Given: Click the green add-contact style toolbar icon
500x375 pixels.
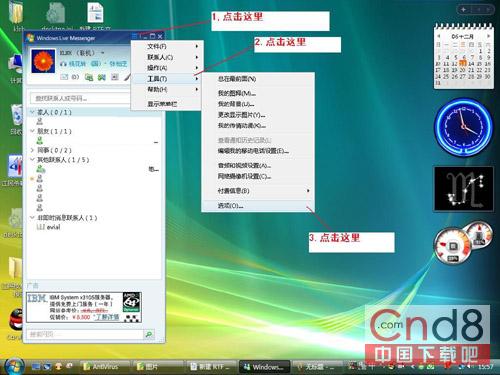Looking at the screenshot, I should 89,77.
